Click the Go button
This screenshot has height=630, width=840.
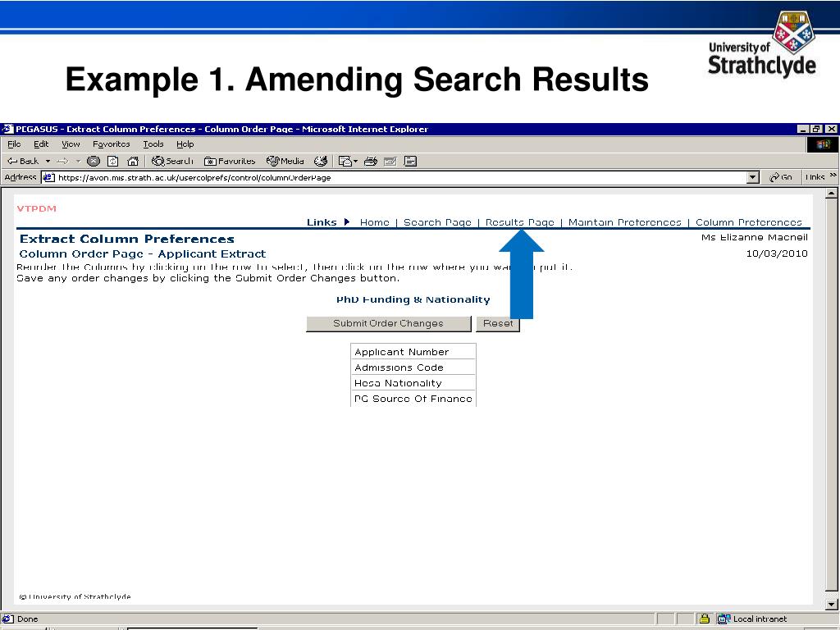pos(781,177)
